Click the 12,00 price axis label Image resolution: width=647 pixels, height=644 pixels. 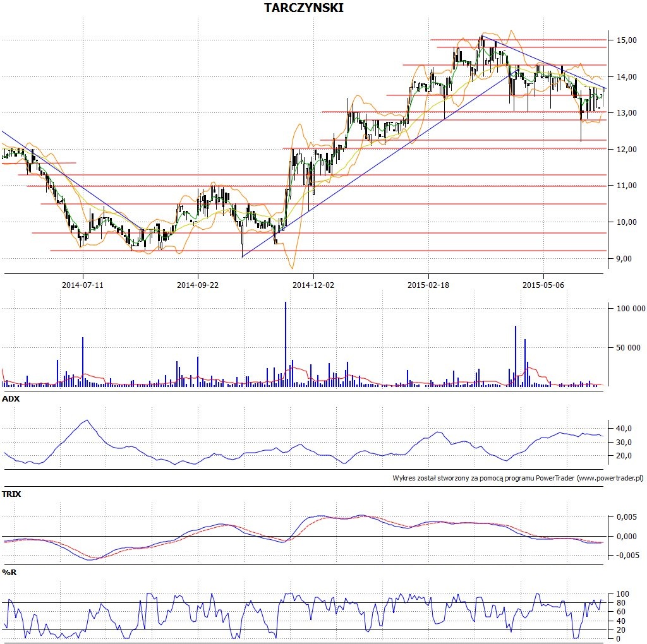(x=626, y=150)
